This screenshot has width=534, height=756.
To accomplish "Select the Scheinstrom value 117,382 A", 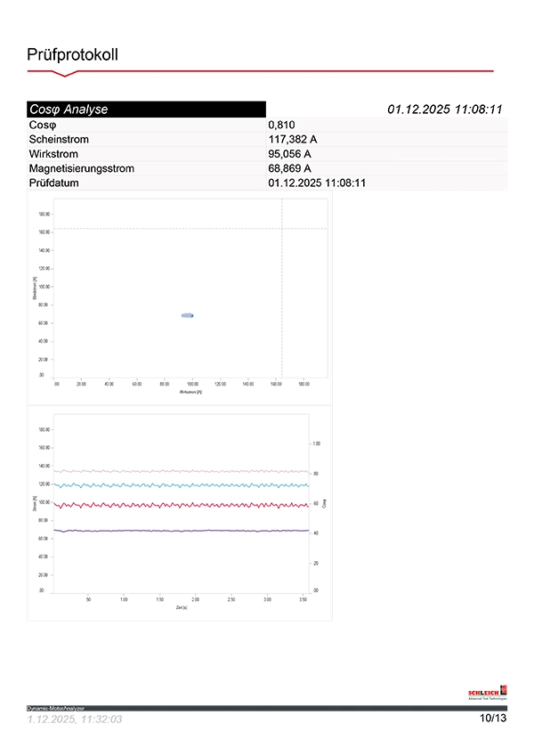I will tap(293, 140).
